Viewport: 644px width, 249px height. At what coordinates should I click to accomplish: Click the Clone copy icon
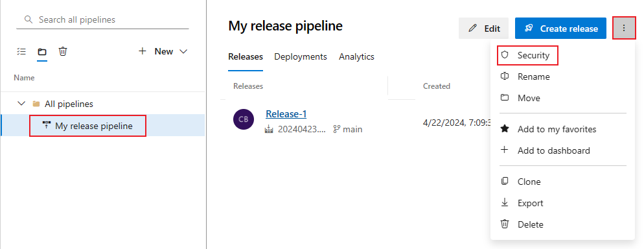505,181
